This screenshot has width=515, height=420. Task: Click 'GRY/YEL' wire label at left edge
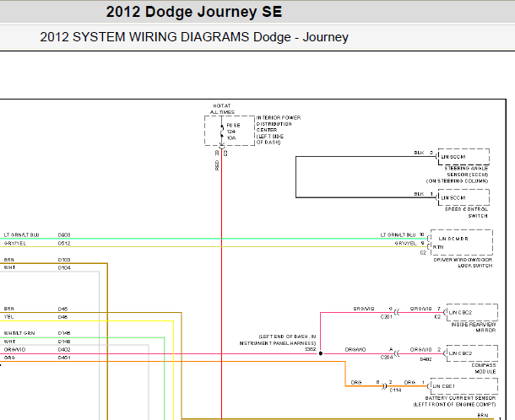pos(15,243)
